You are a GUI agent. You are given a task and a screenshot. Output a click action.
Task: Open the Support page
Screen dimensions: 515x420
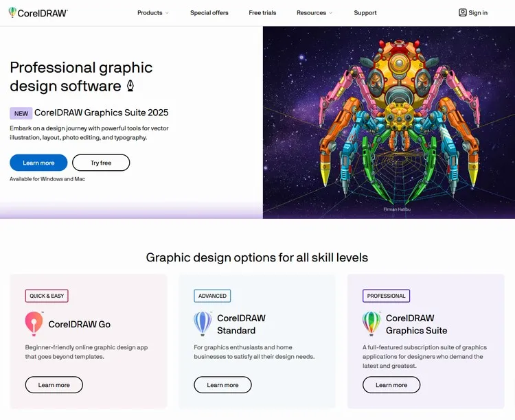365,13
